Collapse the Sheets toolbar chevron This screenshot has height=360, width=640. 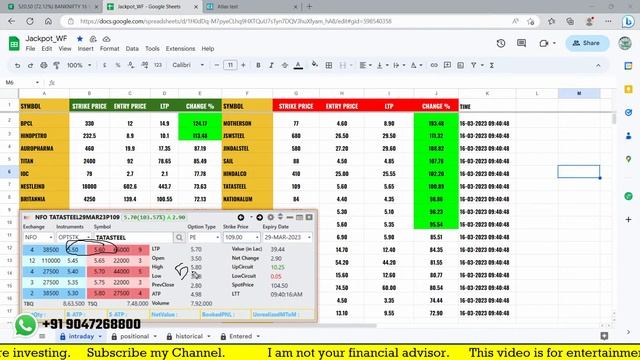tap(598, 65)
